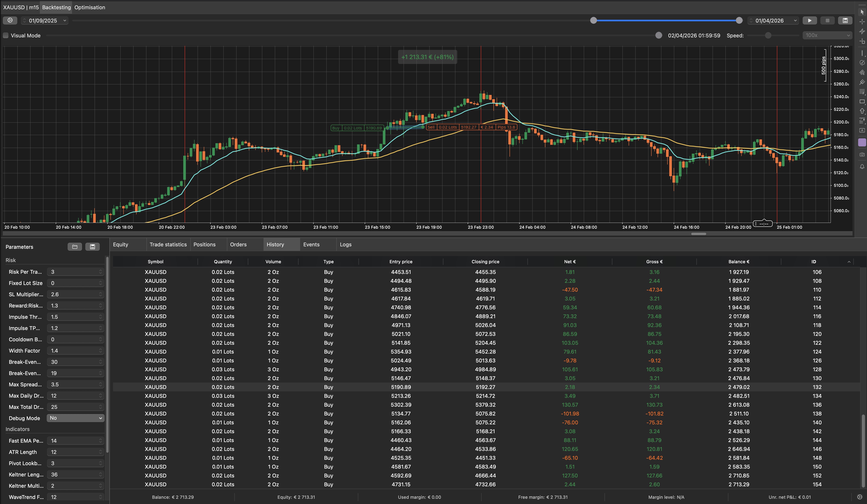Click the Speed slider handle
Viewport: 867px width, 504px height.
coord(768,35)
